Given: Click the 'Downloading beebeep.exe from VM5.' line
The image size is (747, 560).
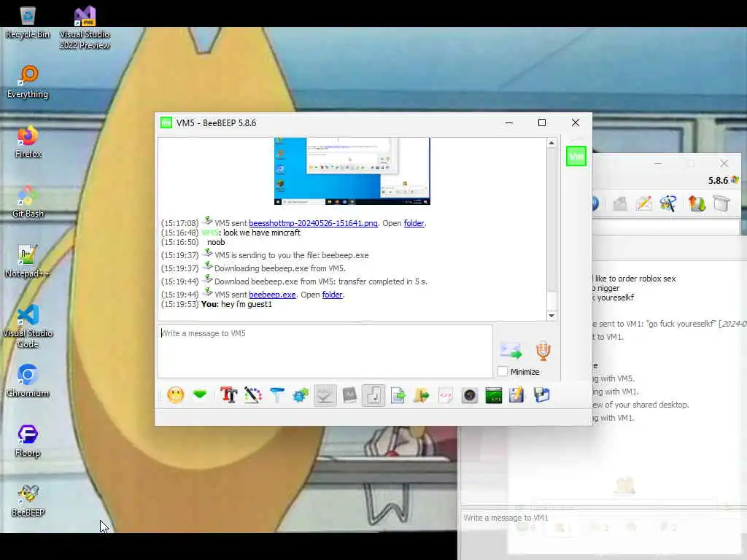Looking at the screenshot, I should click(279, 268).
